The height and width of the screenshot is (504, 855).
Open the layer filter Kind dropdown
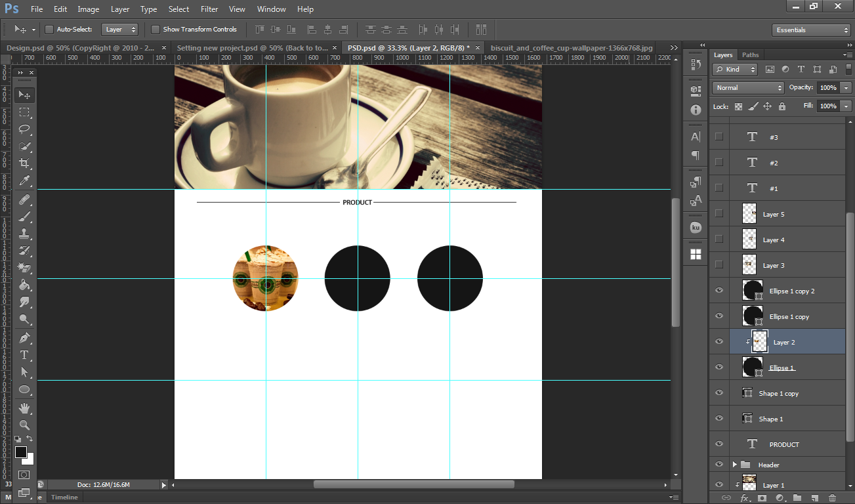pyautogui.click(x=735, y=69)
